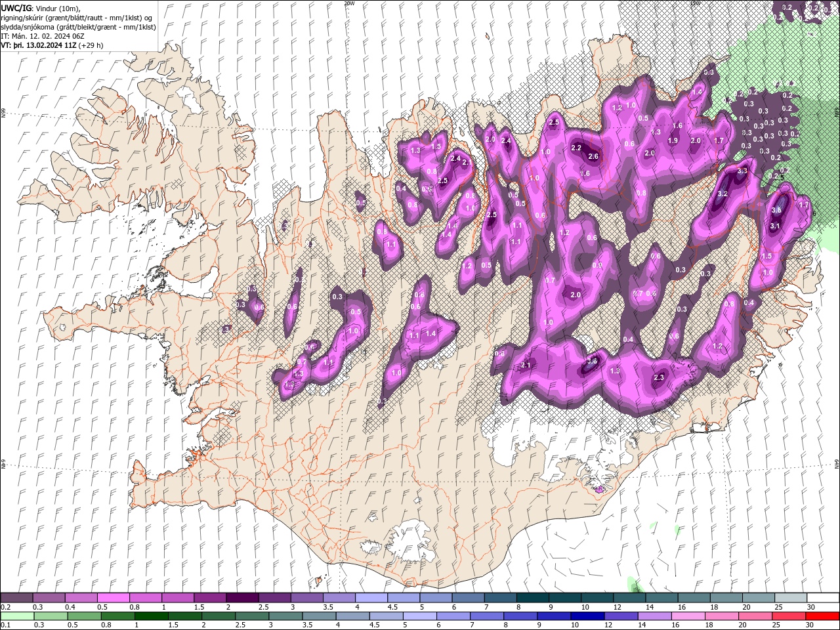Select the red end swatch of lower legend
This screenshot has width=840, height=630.
(x=823, y=616)
